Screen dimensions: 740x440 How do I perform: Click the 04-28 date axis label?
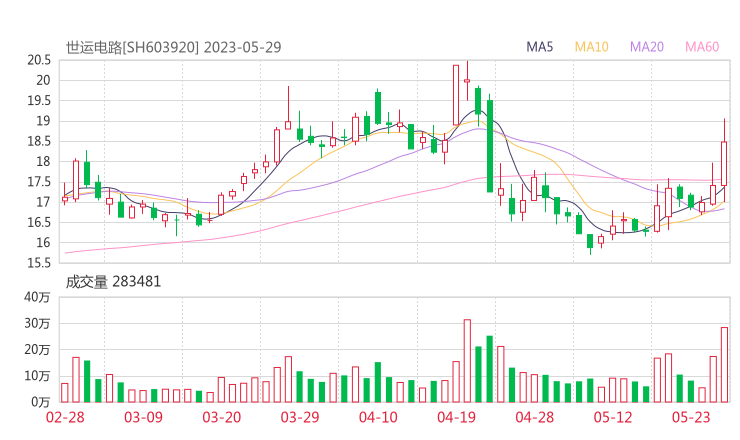click(x=535, y=417)
